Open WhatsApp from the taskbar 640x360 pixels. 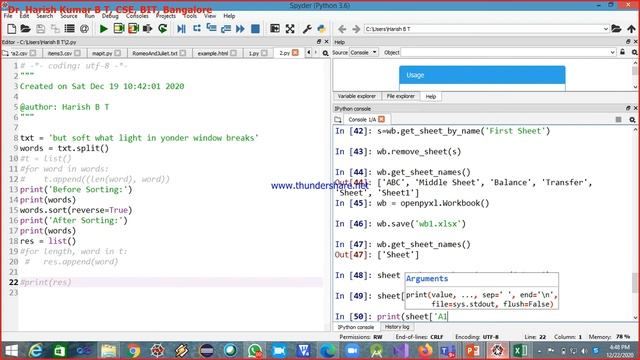pos(255,351)
